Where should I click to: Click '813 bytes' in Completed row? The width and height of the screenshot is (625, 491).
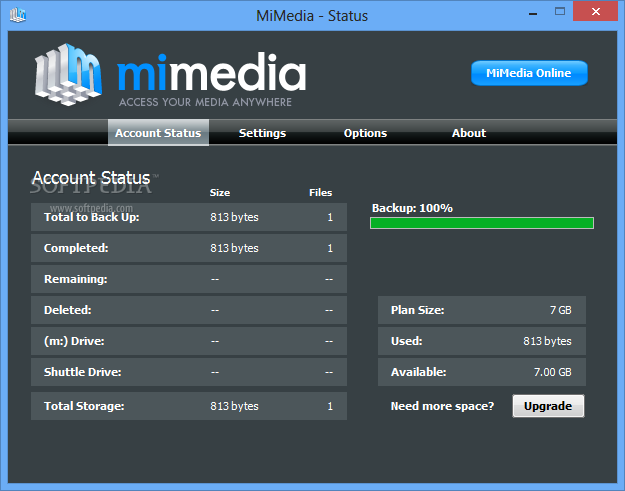234,248
